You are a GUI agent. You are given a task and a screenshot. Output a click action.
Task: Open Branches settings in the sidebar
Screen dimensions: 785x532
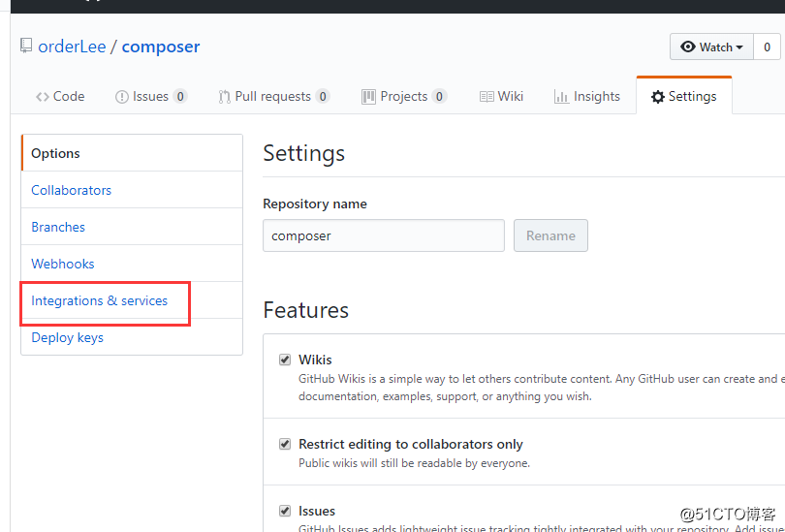coord(132,227)
